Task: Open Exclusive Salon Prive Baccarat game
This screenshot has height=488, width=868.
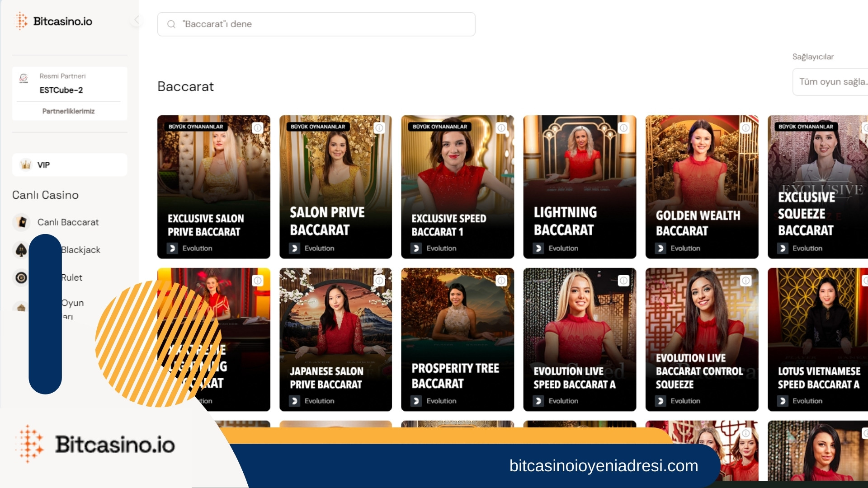Action: [x=213, y=187]
